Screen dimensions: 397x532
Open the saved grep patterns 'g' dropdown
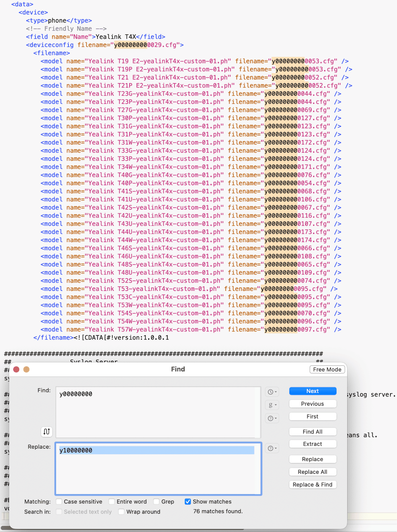pyautogui.click(x=272, y=405)
